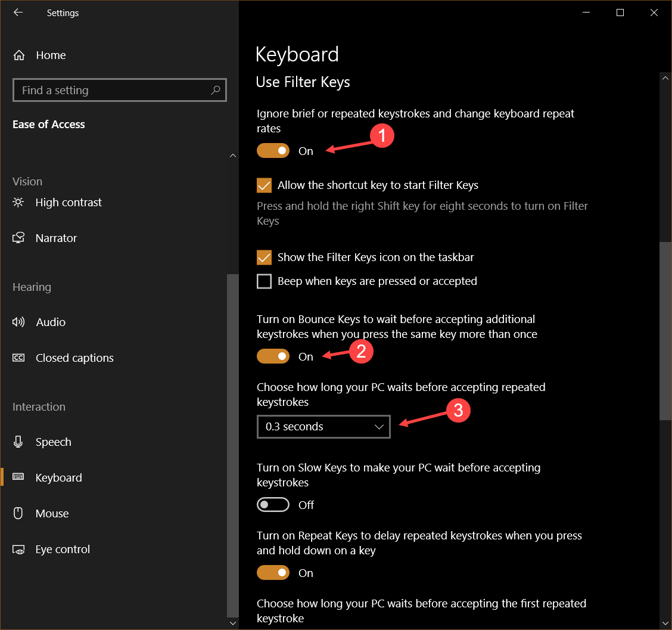Click the main pane scroll down arrow

pos(665,623)
